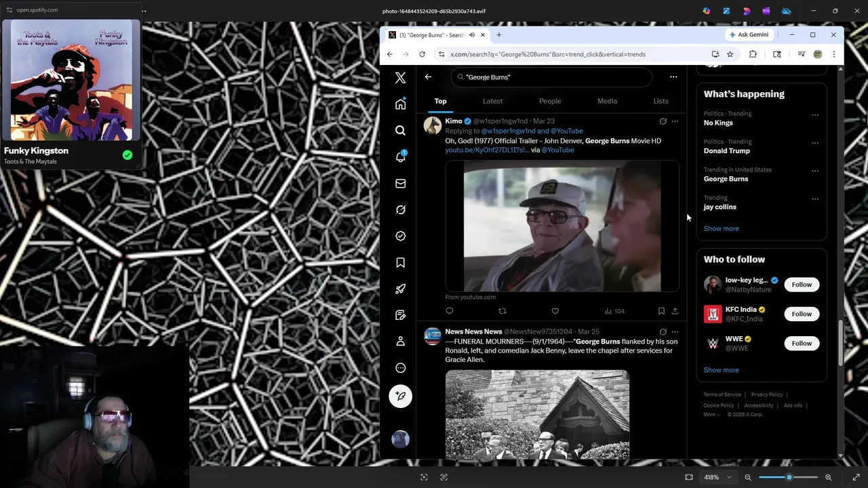Image resolution: width=868 pixels, height=488 pixels.
Task: Open Chrome three-dot menu
Action: pos(833,54)
